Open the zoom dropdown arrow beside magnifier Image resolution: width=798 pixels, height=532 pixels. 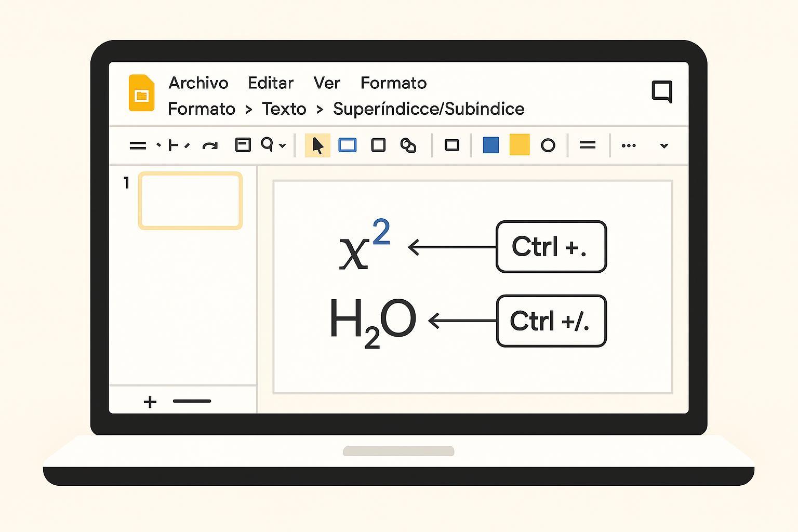tap(283, 146)
